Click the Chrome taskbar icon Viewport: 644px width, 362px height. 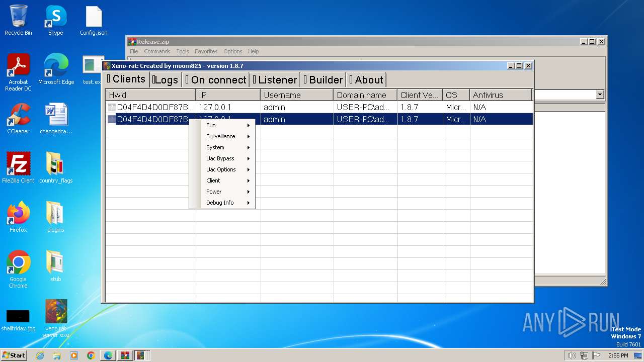[91, 355]
